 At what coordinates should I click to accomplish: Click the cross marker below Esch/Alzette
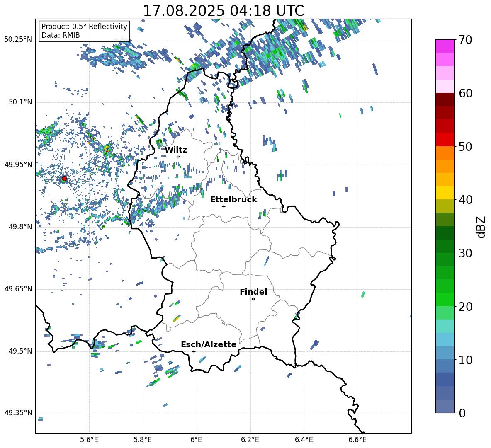pos(194,351)
